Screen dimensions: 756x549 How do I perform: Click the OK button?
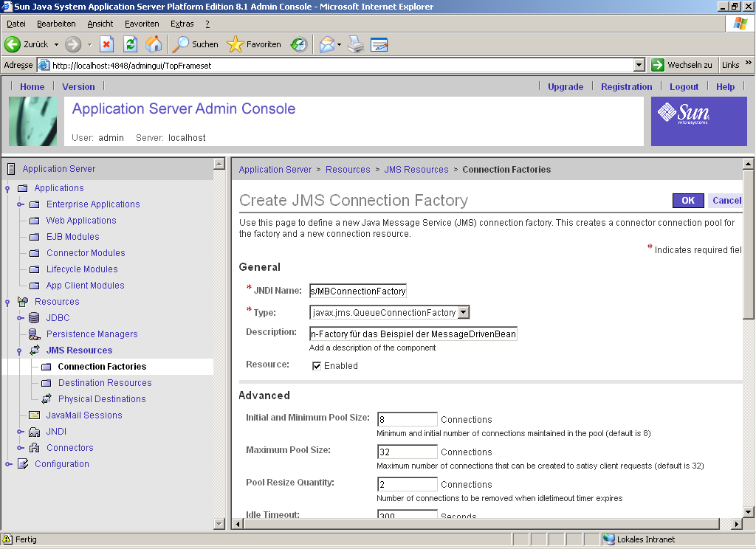pyautogui.click(x=688, y=201)
